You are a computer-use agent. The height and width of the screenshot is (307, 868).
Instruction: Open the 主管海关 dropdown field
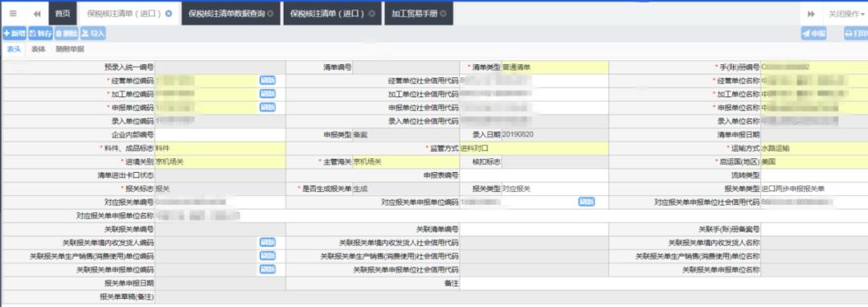406,162
